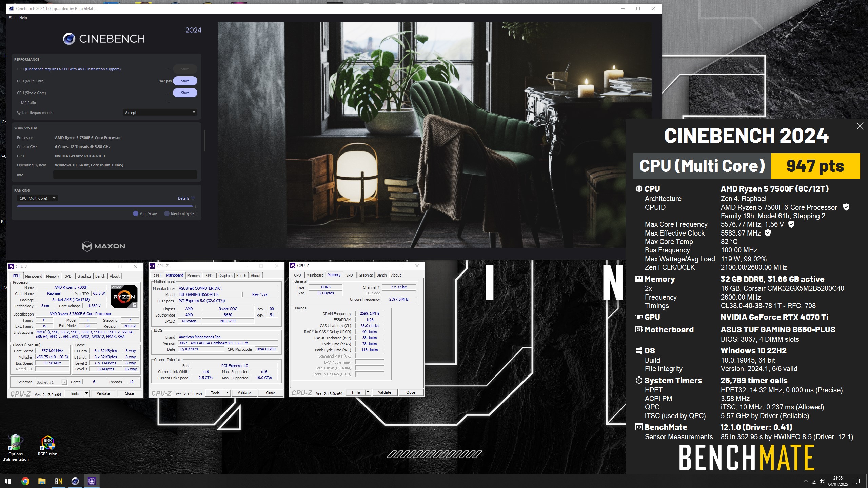Click the TUF GAMING B650-PLUS model field
868x488 pixels.
(210, 294)
